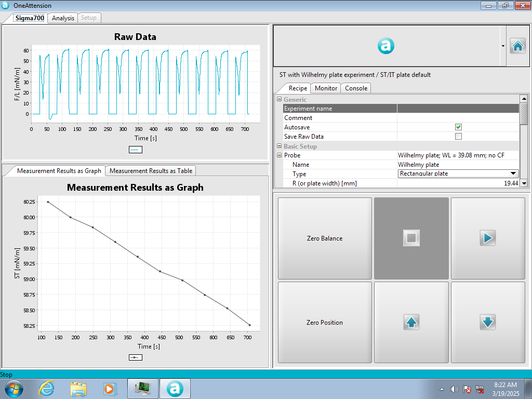Image resolution: width=532 pixels, height=399 pixels.
Task: Select the Comment row label
Action: click(x=340, y=118)
